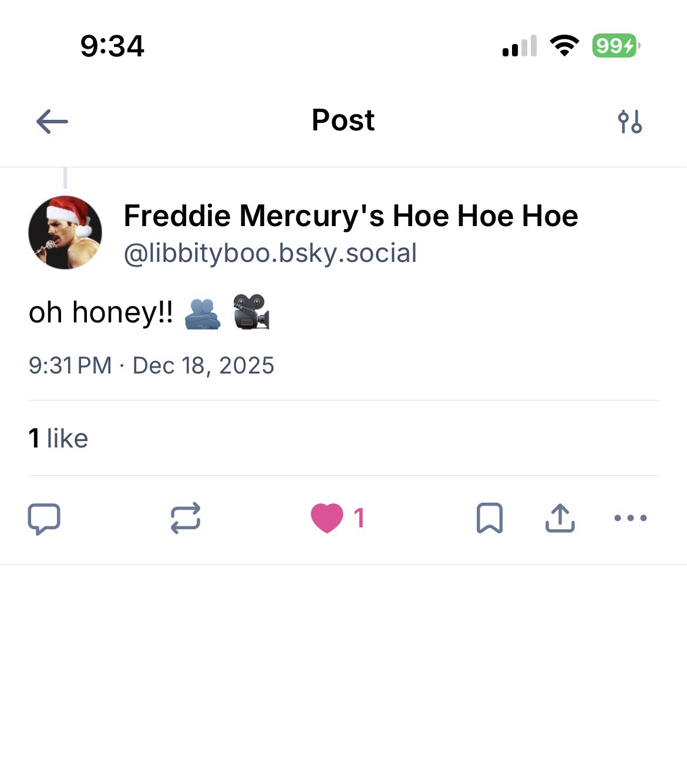
Task: Tap the hugging people emoji
Action: click(x=202, y=313)
